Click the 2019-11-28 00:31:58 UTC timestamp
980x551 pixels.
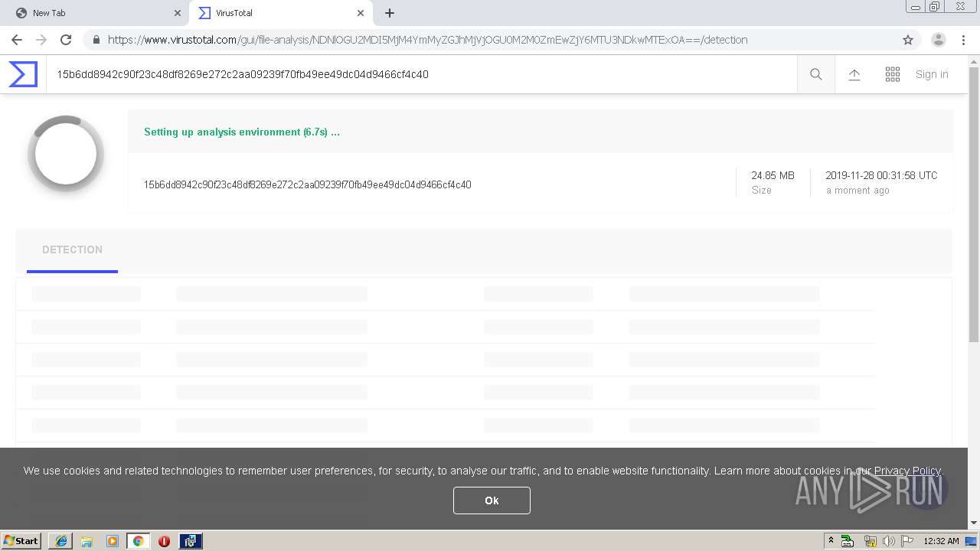tap(881, 175)
